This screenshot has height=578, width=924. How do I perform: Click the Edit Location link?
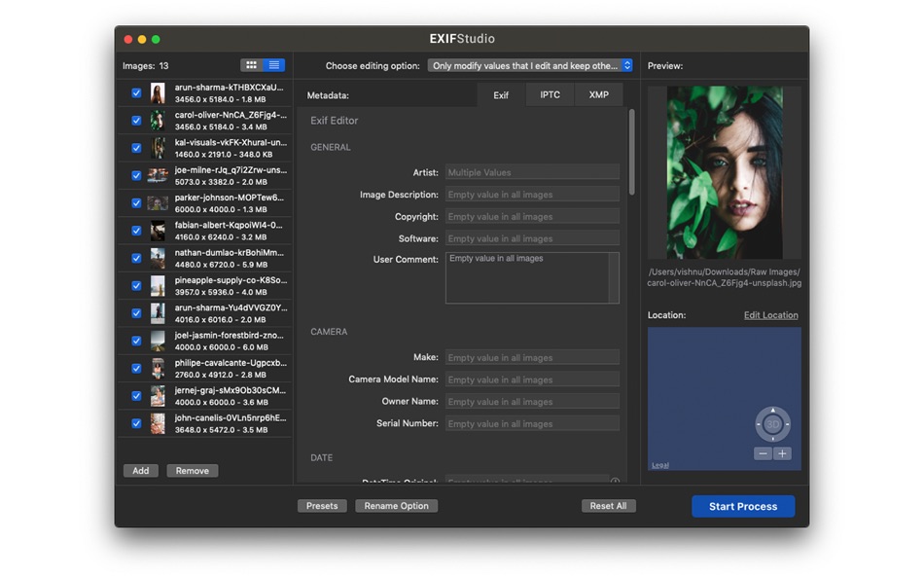[x=770, y=315]
